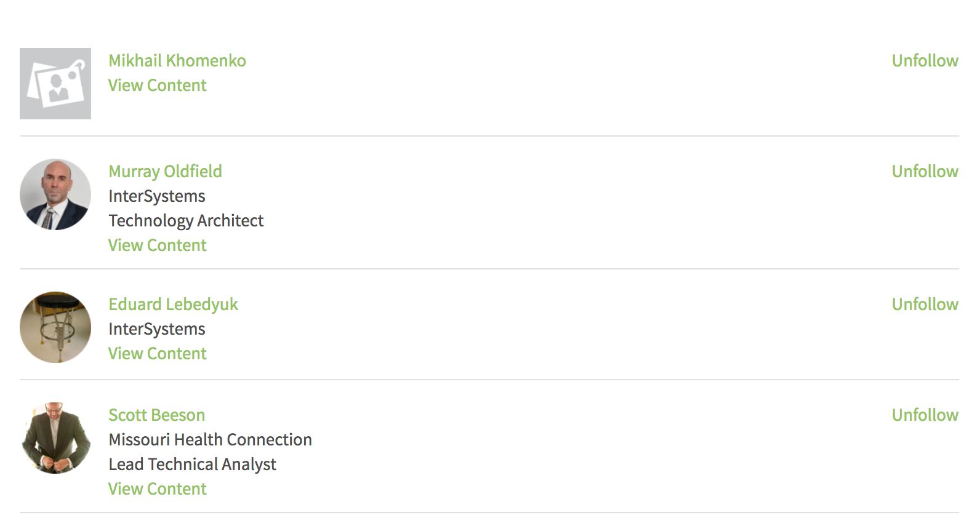Open Eduard Lebedyuk's profile name link
The height and width of the screenshot is (518, 980).
[173, 304]
